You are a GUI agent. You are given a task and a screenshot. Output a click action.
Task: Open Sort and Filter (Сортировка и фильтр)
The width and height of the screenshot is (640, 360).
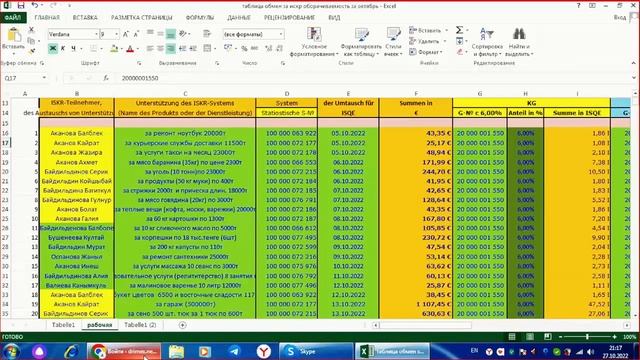487,42
